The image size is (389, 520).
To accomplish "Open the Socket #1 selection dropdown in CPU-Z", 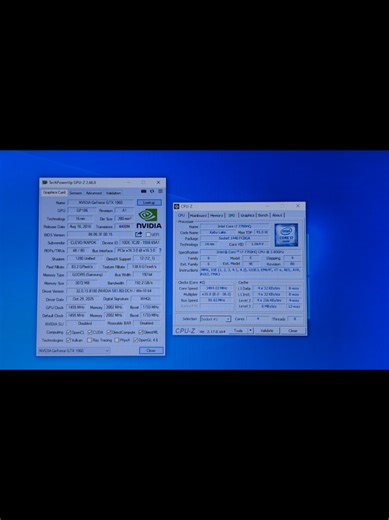I will click(x=215, y=319).
